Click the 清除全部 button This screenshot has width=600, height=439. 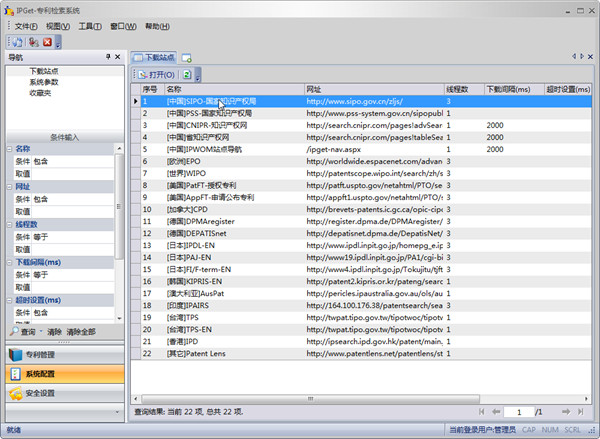(81, 332)
